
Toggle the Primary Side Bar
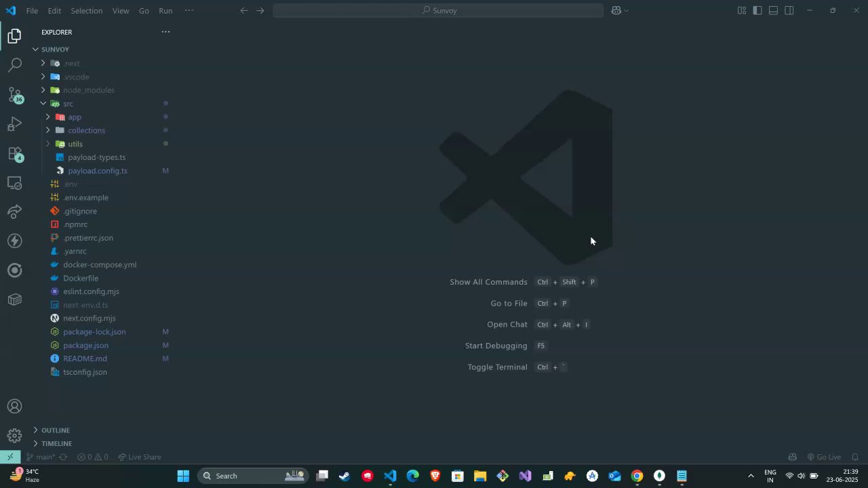[757, 10]
